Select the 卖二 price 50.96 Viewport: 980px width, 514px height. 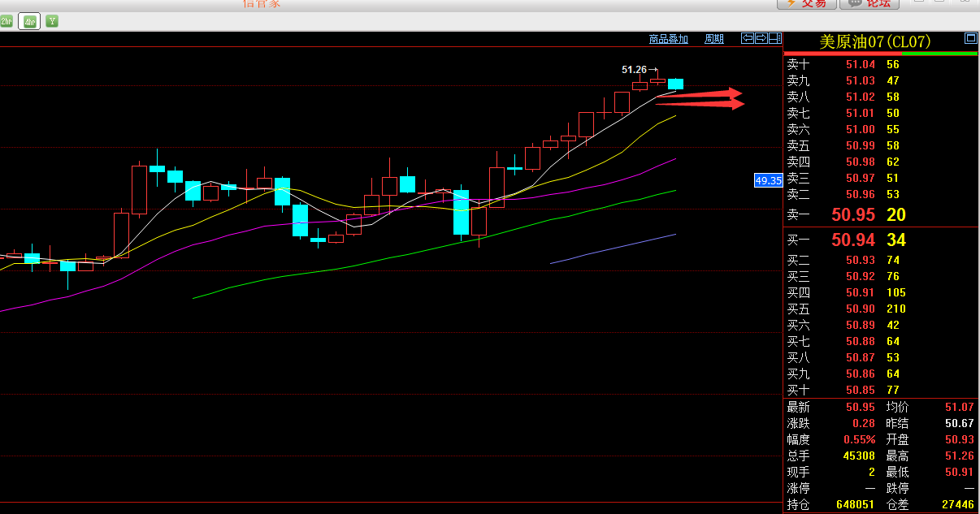861,194
